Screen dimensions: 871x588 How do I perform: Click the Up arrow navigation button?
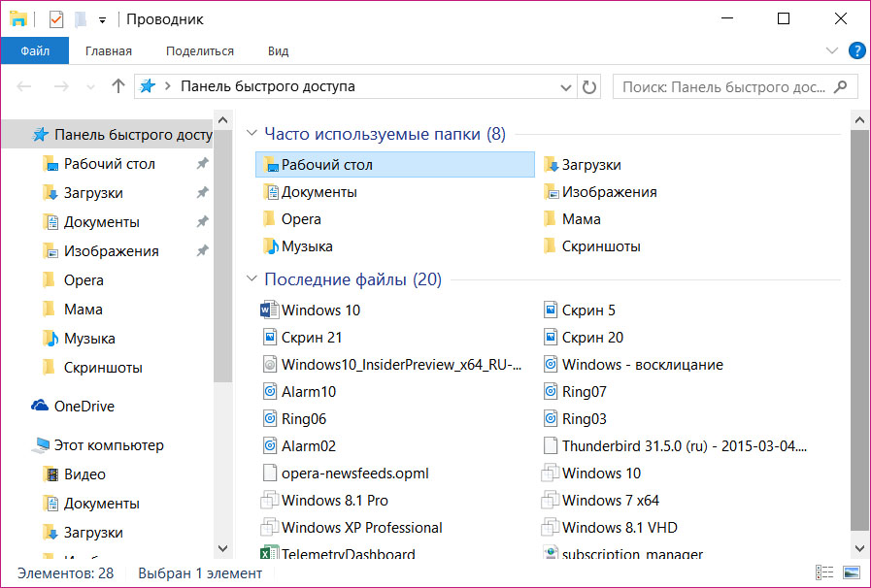118,86
